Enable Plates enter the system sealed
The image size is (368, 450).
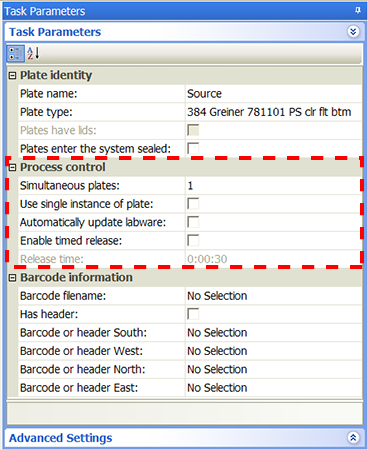click(x=193, y=149)
